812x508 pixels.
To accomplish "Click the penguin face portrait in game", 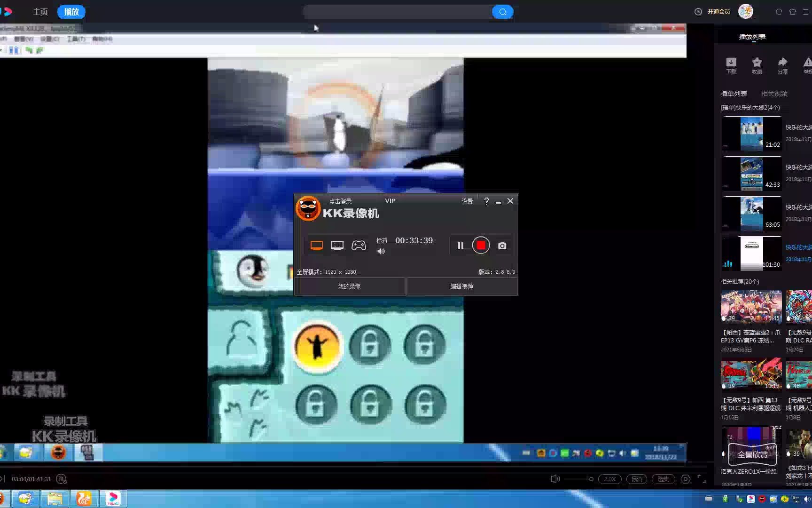I will coord(252,271).
